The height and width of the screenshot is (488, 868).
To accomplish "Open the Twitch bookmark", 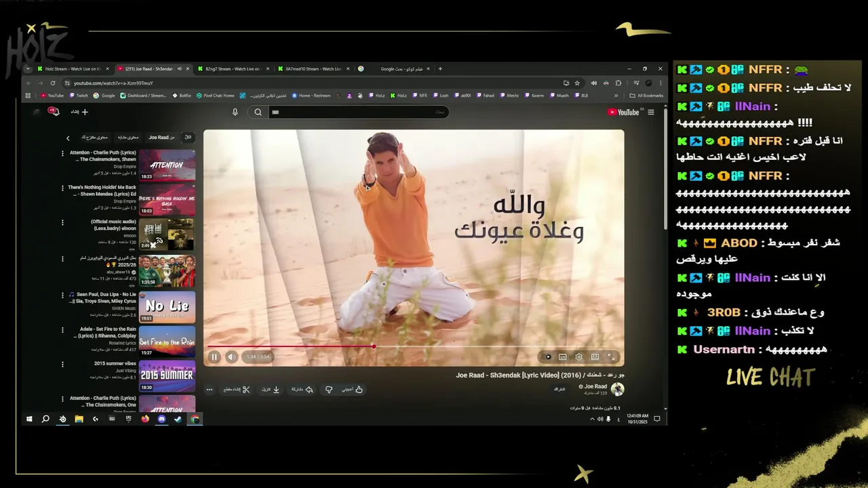I will click(79, 96).
